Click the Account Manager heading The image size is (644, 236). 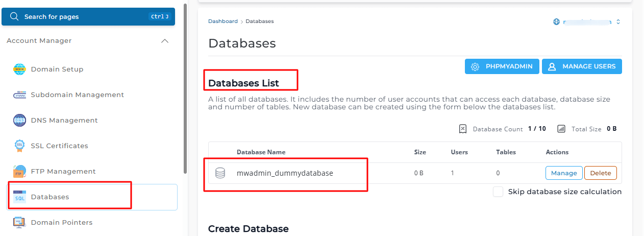pos(39,41)
